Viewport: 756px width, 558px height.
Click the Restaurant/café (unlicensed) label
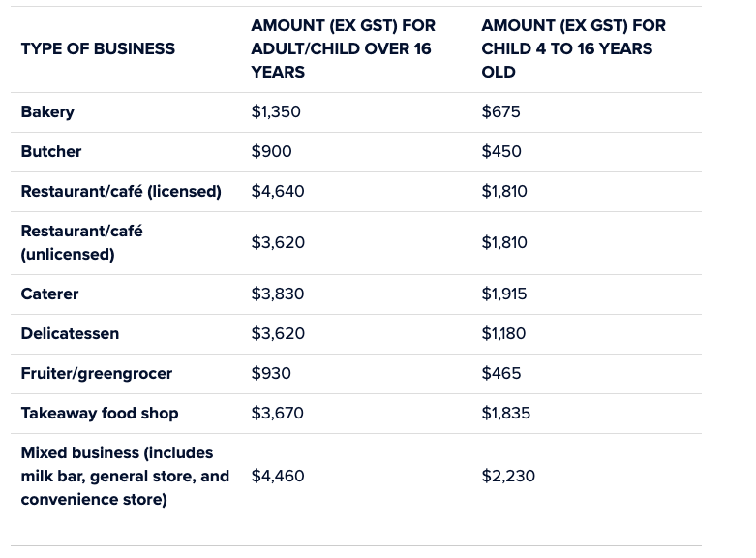click(81, 242)
